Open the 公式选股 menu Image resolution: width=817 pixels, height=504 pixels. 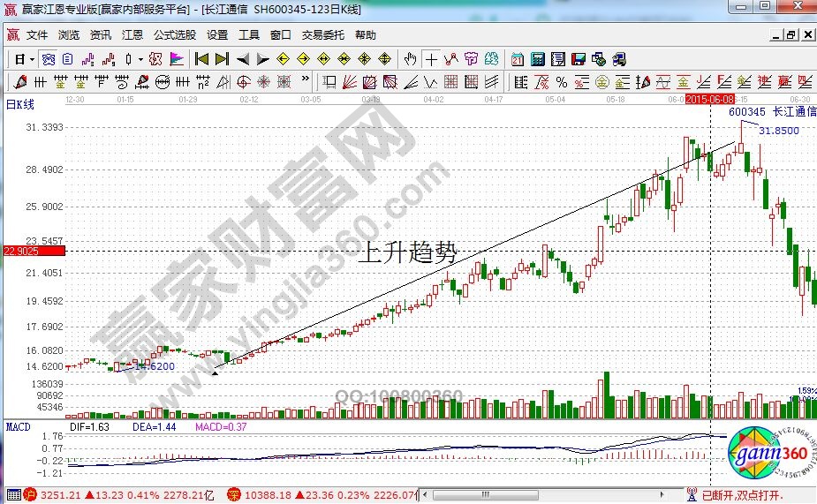point(174,35)
